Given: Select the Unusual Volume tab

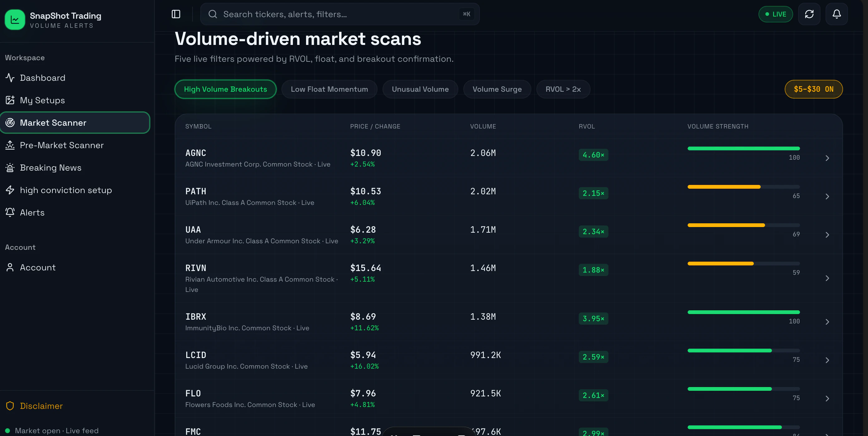Looking at the screenshot, I should [420, 89].
